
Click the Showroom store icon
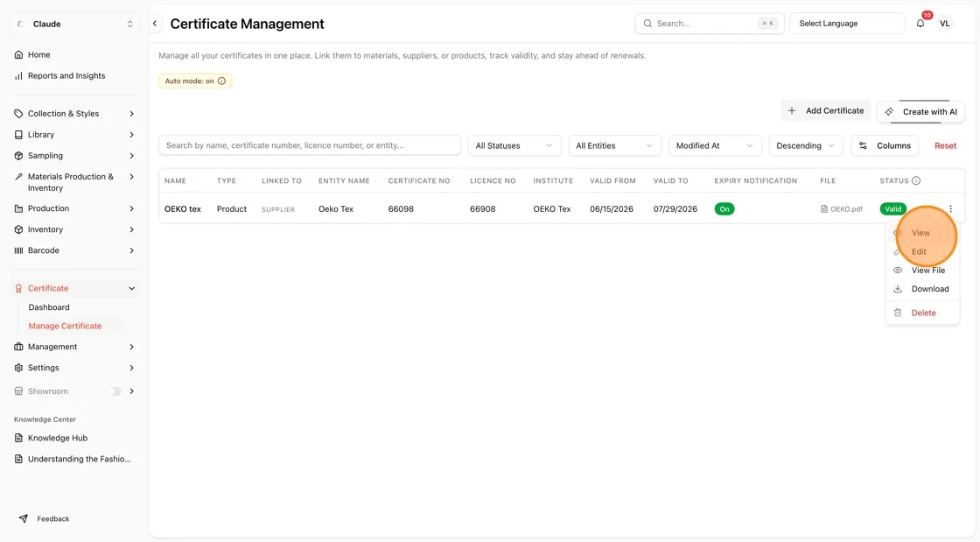[18, 391]
